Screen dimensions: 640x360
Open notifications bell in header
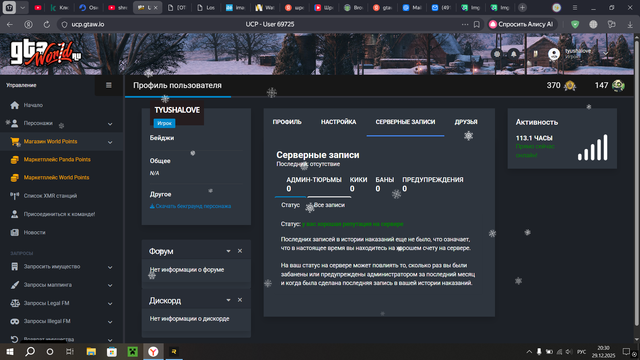coord(513,54)
